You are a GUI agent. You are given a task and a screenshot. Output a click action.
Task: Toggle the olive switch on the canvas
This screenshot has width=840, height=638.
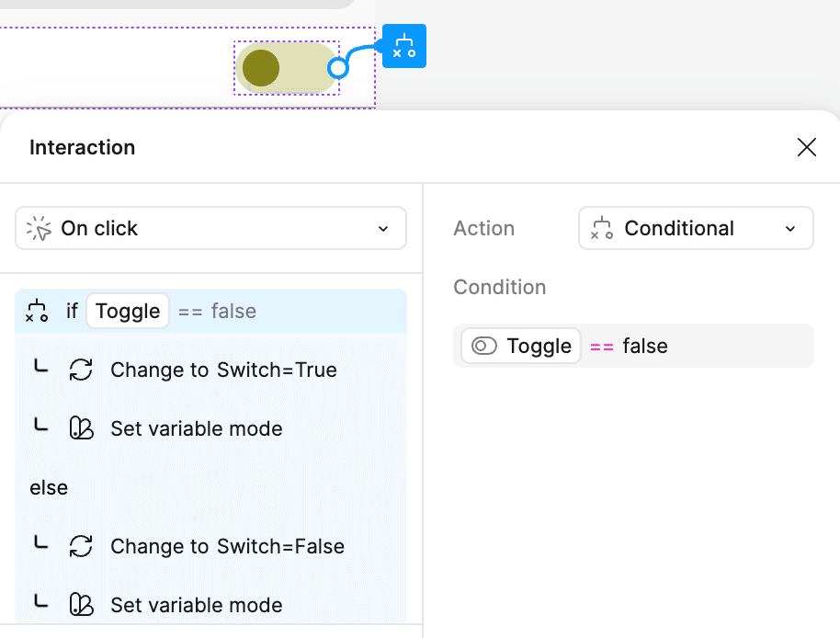pyautogui.click(x=286, y=68)
